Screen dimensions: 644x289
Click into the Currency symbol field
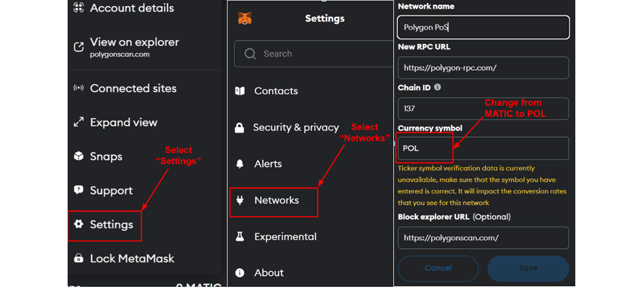[x=483, y=148]
